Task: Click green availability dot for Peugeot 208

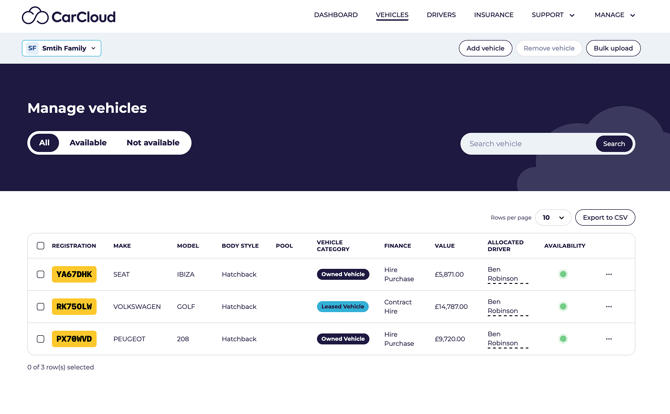Action: point(563,339)
